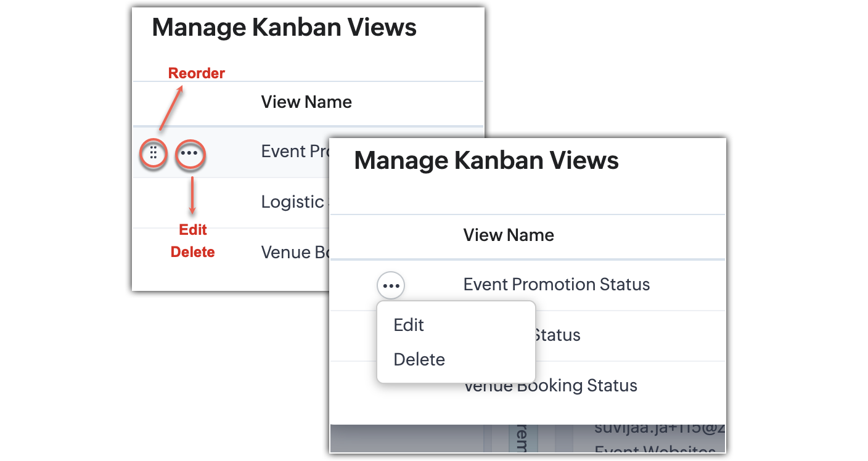Click the six-dot reorder drag handle icon
This screenshot has width=868, height=461.
tap(154, 153)
